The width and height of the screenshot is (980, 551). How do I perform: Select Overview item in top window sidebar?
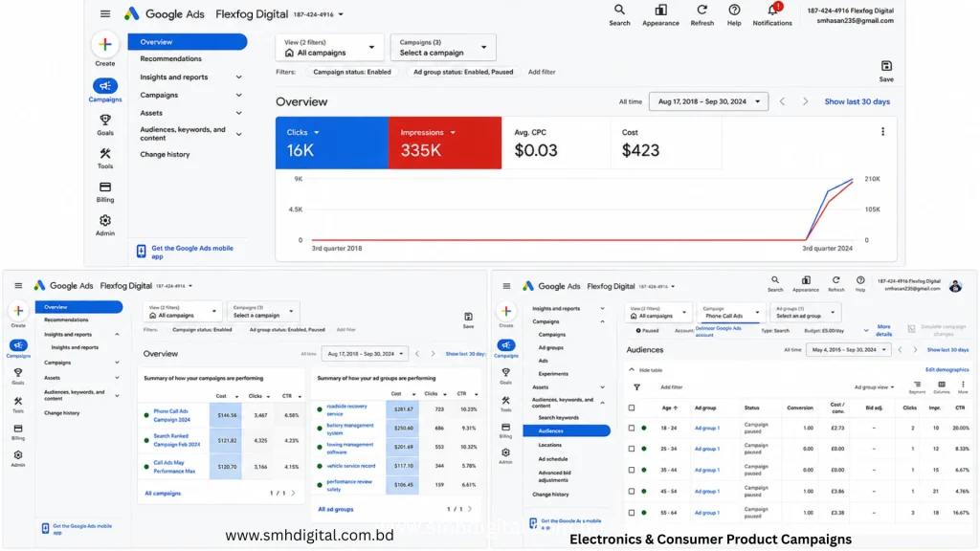point(188,42)
